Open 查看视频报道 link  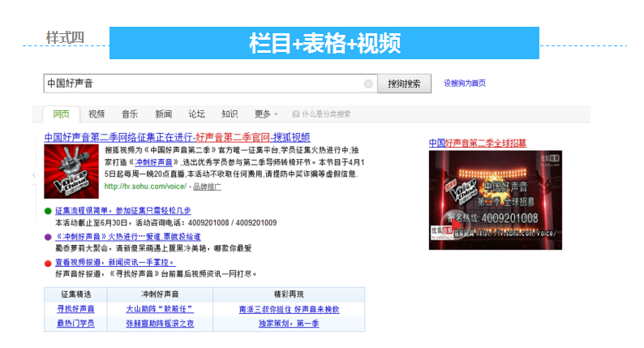115,263
